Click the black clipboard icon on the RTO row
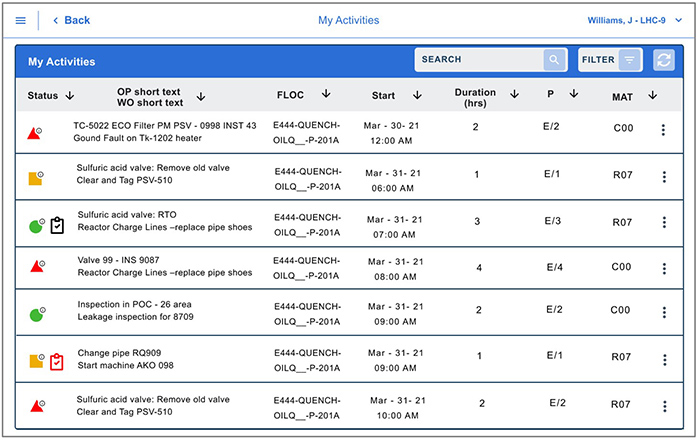Viewport: 700px width, 442px height. (57, 225)
